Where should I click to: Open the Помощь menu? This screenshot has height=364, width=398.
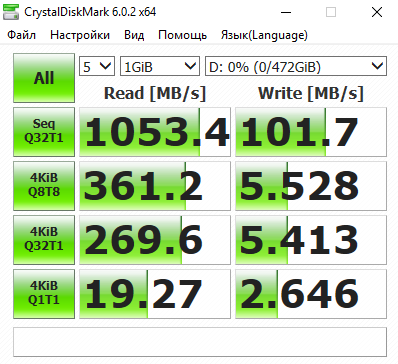point(182,35)
